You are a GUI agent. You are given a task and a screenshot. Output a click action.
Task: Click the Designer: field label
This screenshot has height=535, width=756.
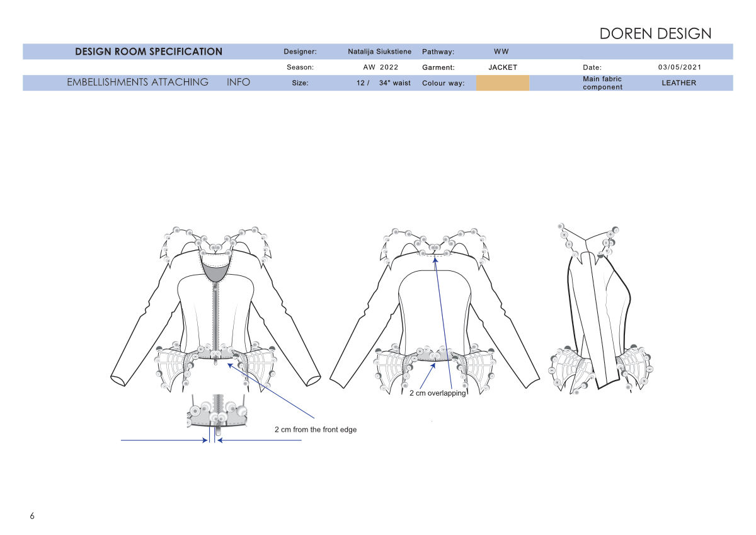[300, 52]
